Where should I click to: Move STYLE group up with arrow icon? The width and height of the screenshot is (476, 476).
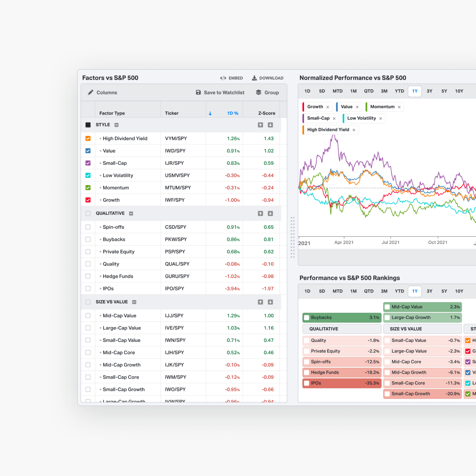(260, 125)
